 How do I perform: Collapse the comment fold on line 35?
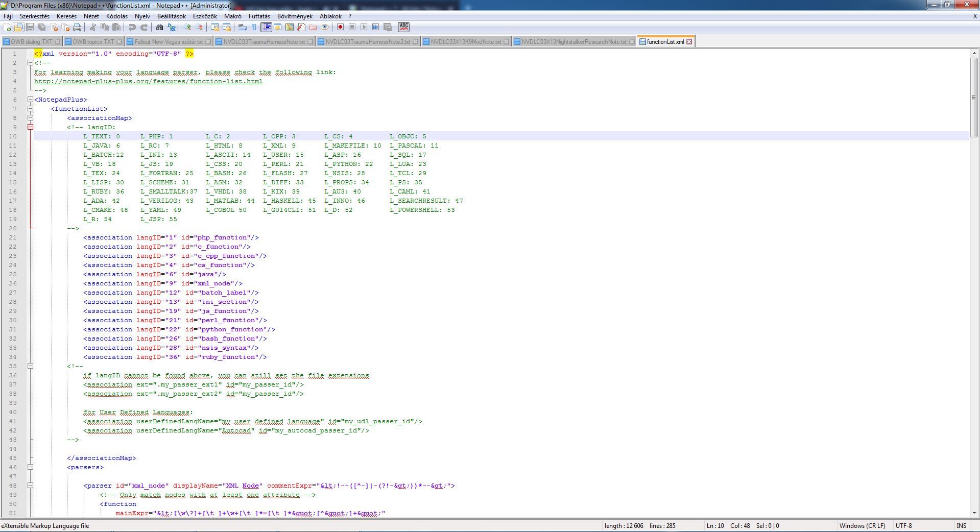30,366
